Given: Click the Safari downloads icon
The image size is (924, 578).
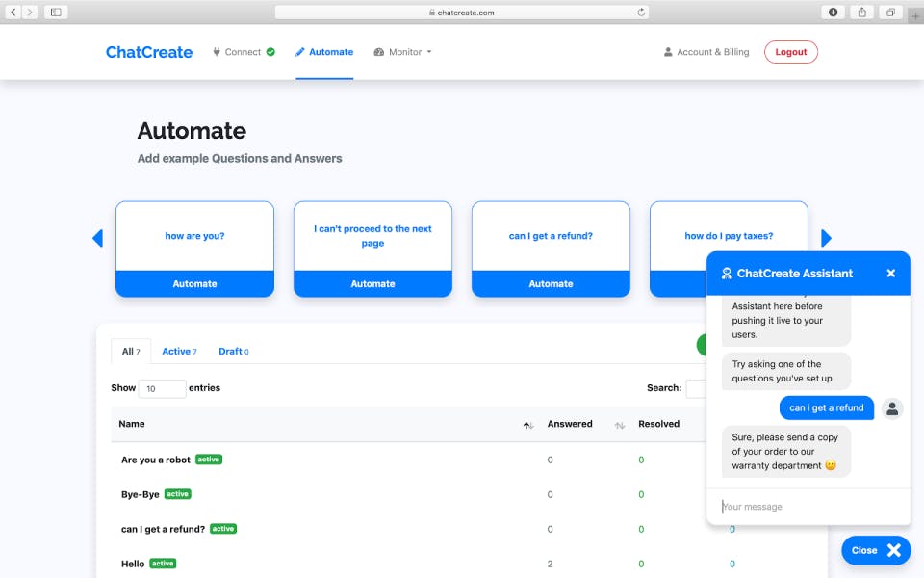Looking at the screenshot, I should point(834,13).
